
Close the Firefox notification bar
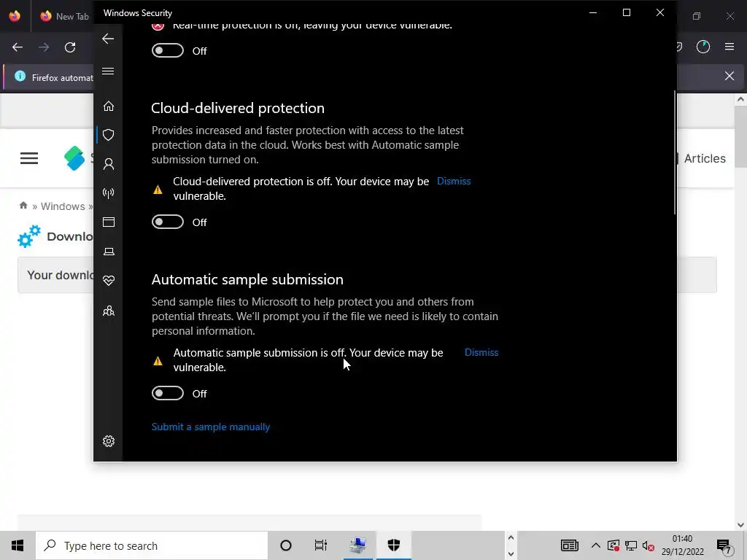coord(729,76)
